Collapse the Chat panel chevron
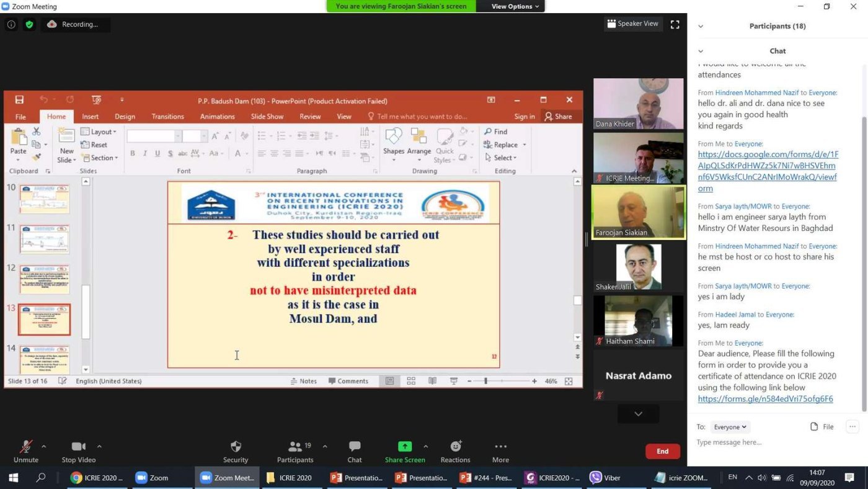 point(701,51)
